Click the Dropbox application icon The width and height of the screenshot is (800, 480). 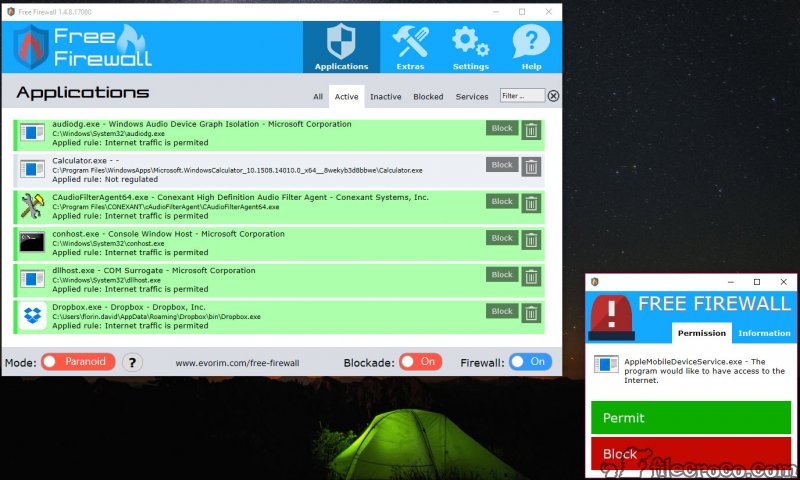tap(32, 316)
